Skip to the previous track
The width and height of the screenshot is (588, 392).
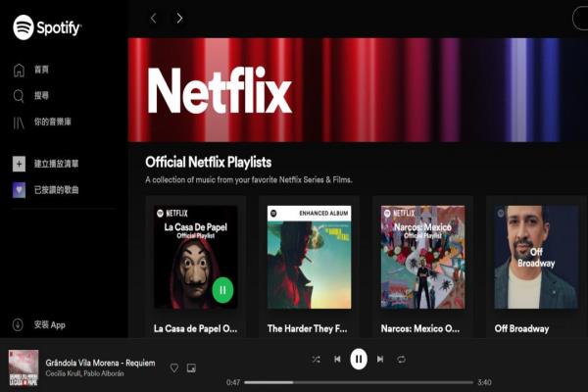point(337,360)
